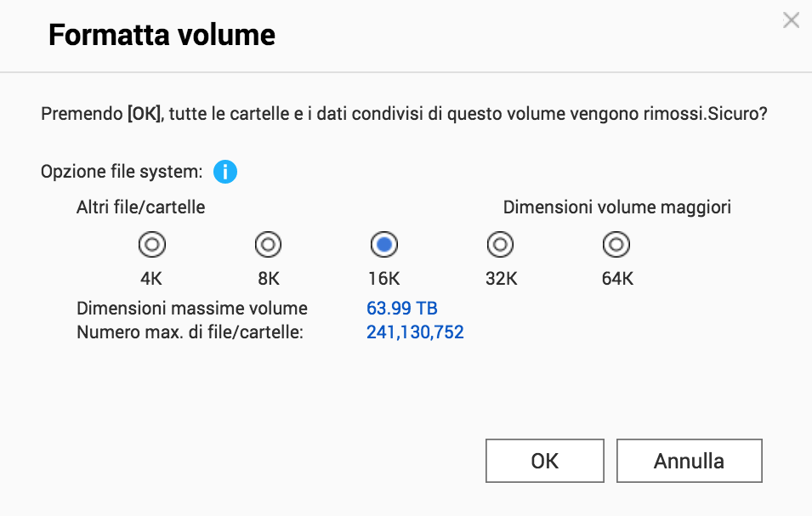Viewport: 812px width, 516px height.
Task: Click the 63.99 TB maximum volume value
Action: coord(402,308)
